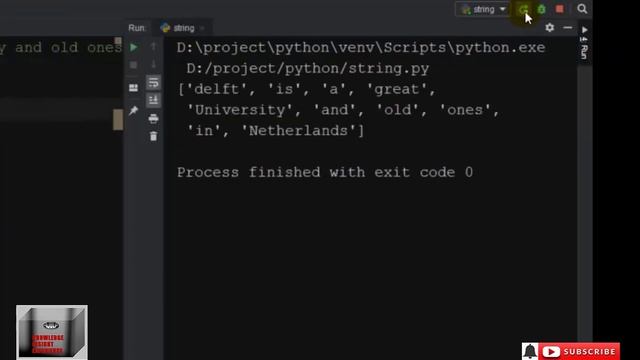Click the up arrow in Run panel gutter
The width and height of the screenshot is (640, 360).
[153, 46]
